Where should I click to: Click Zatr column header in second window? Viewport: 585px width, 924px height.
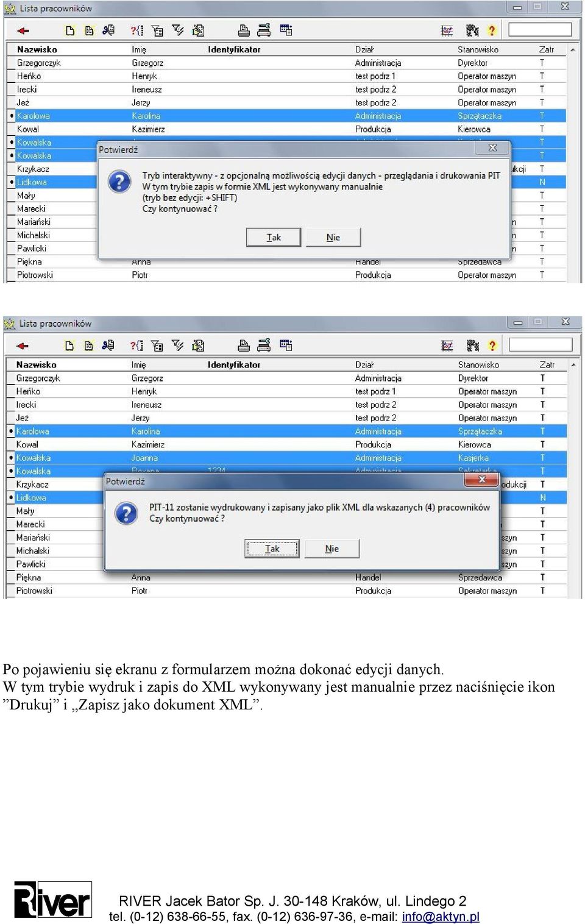point(547,364)
